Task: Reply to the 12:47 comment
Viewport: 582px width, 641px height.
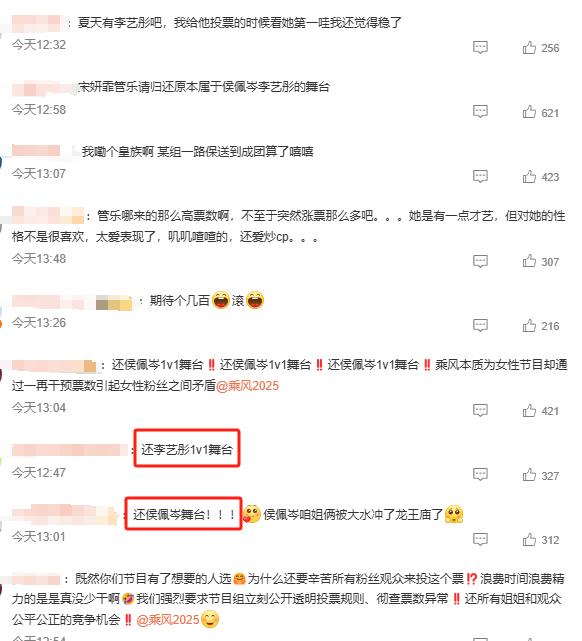Action: click(480, 475)
